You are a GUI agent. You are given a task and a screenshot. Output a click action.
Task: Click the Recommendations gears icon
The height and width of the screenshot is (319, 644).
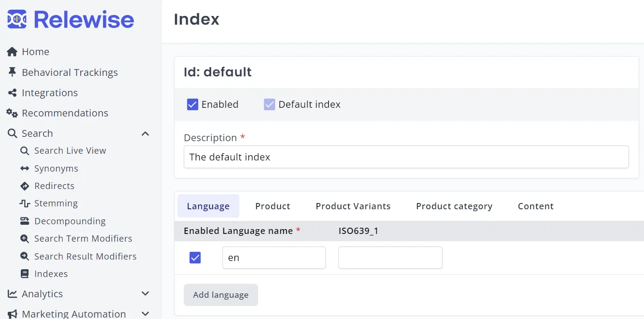point(12,113)
